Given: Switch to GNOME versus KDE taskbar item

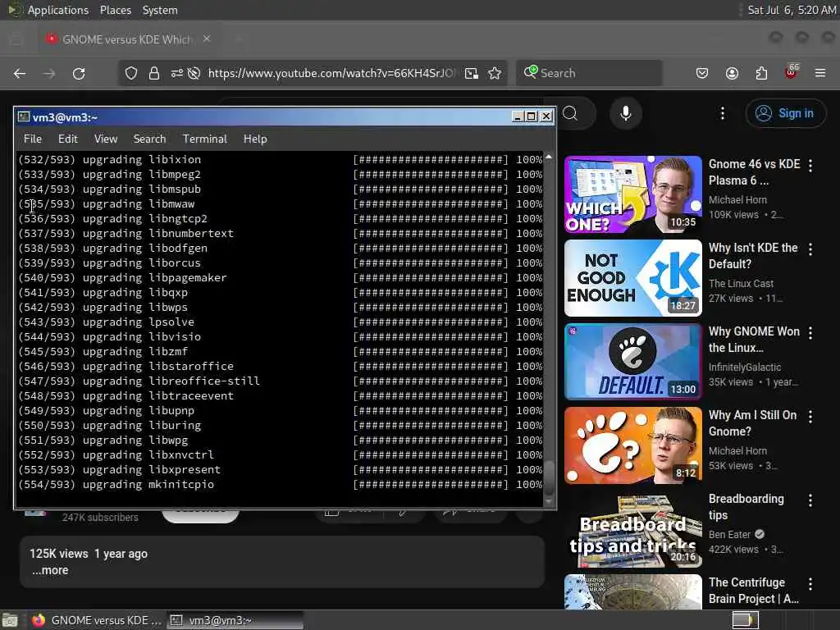Looking at the screenshot, I should pos(97,620).
